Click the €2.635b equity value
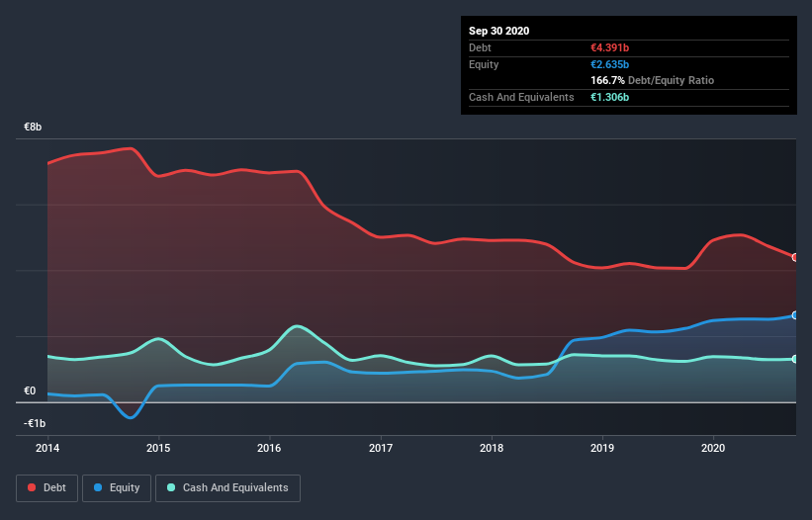812x520 pixels. [x=610, y=64]
